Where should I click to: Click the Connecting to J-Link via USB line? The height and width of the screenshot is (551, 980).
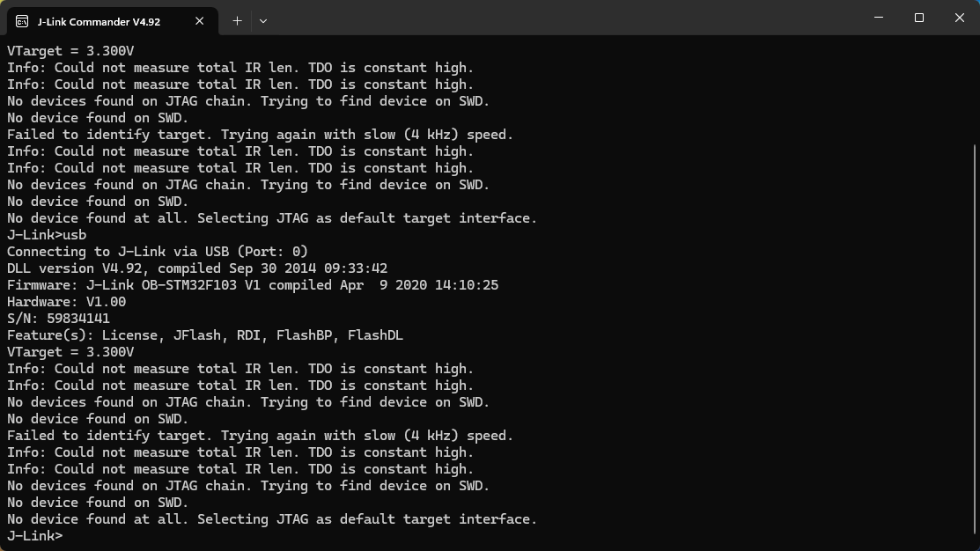158,252
